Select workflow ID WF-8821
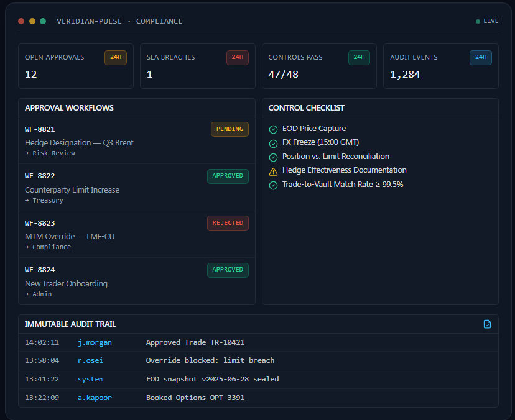This screenshot has height=420, width=515. point(40,129)
